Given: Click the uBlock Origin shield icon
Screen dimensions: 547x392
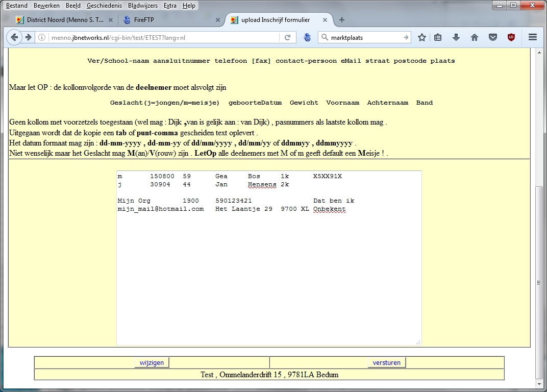Looking at the screenshot, I should (511, 37).
